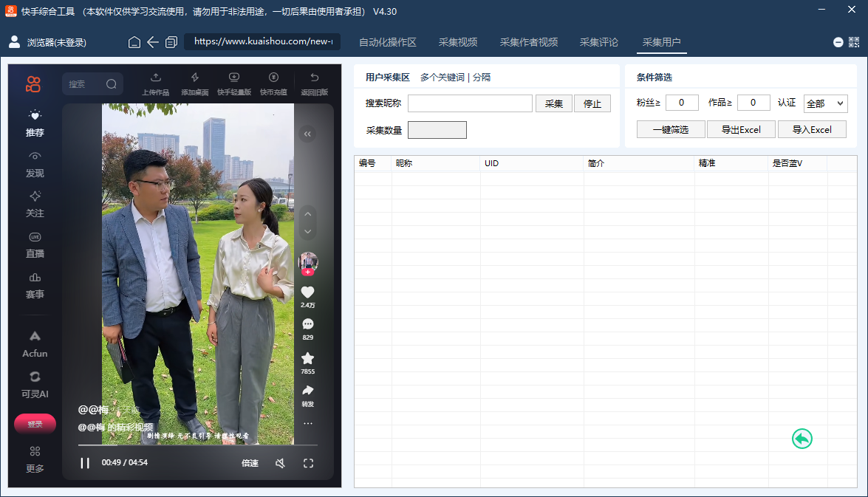Screen dimensions: 868x497
Task: Open the 认证 全部 dropdown
Action: tap(825, 103)
